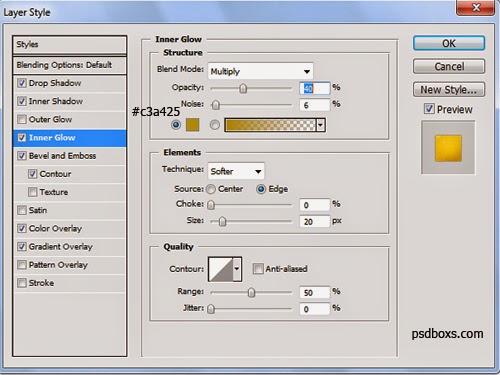Click the Noise value field
Viewport: 500px width, 375px height.
click(x=315, y=105)
